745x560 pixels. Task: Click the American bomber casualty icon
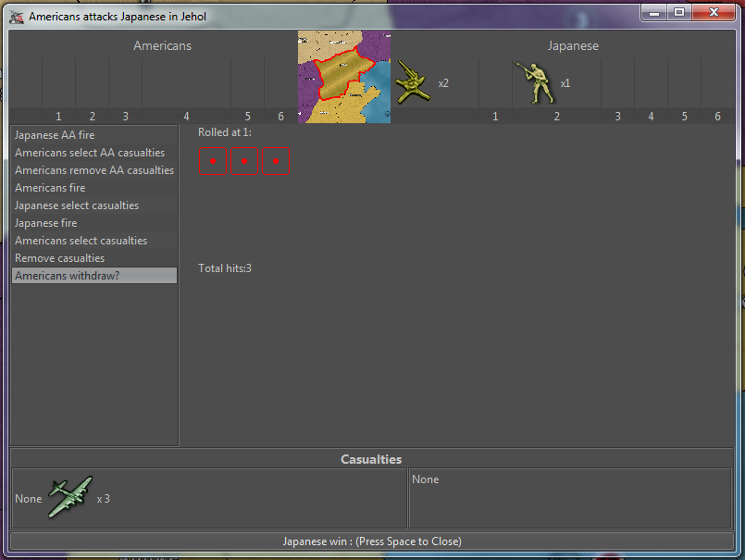(70, 498)
